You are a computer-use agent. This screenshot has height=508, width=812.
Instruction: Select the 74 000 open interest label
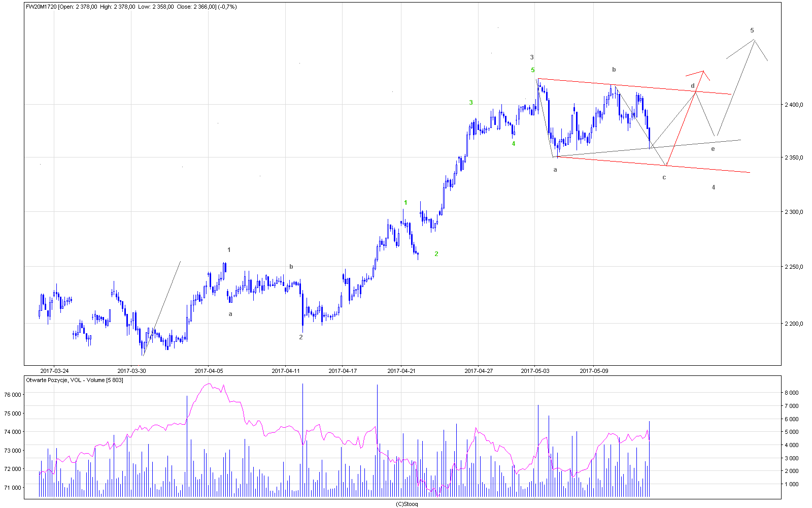click(x=13, y=432)
